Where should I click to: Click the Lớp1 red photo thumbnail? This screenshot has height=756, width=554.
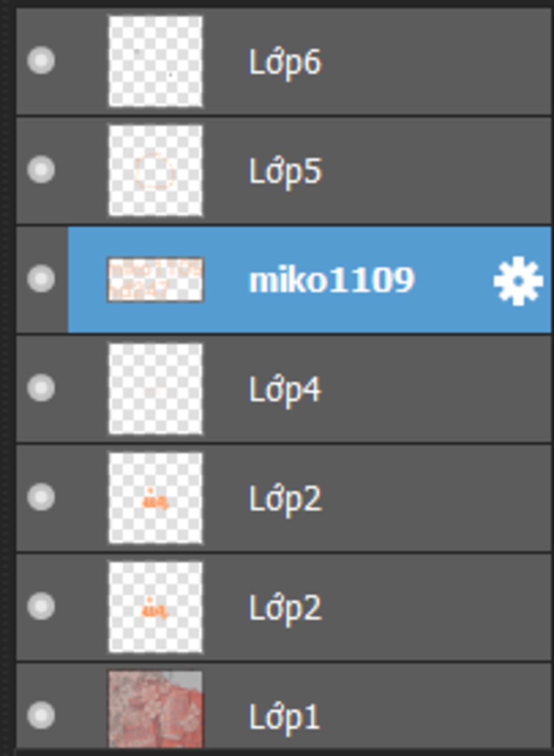pos(155,709)
